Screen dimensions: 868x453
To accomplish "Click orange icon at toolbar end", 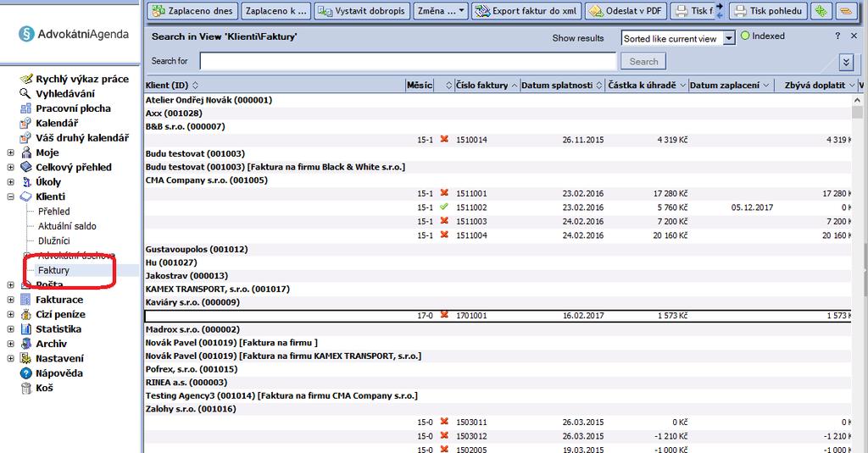I will click(x=845, y=11).
